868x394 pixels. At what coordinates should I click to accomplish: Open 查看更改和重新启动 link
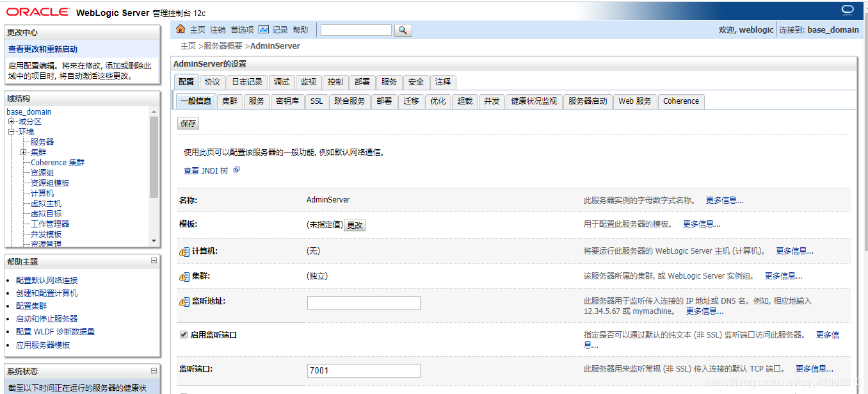(43, 49)
